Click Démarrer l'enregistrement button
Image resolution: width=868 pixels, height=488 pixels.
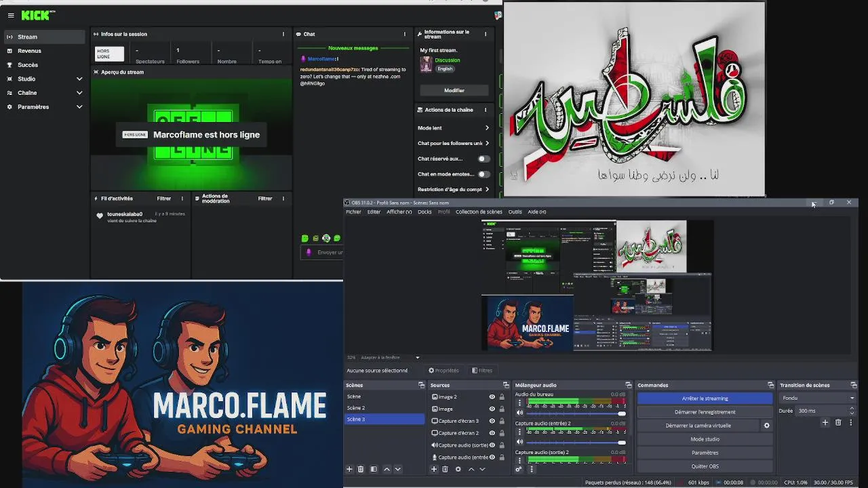[x=705, y=412]
